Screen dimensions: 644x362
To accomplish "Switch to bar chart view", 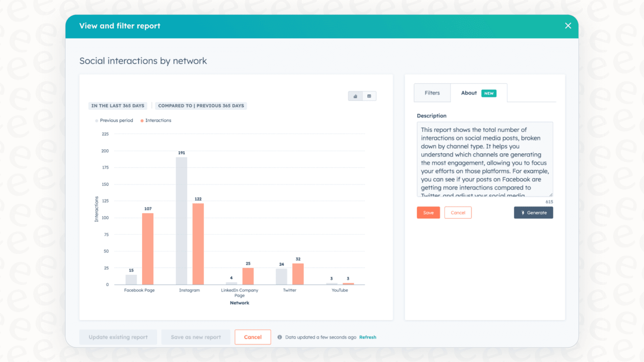I will point(355,96).
